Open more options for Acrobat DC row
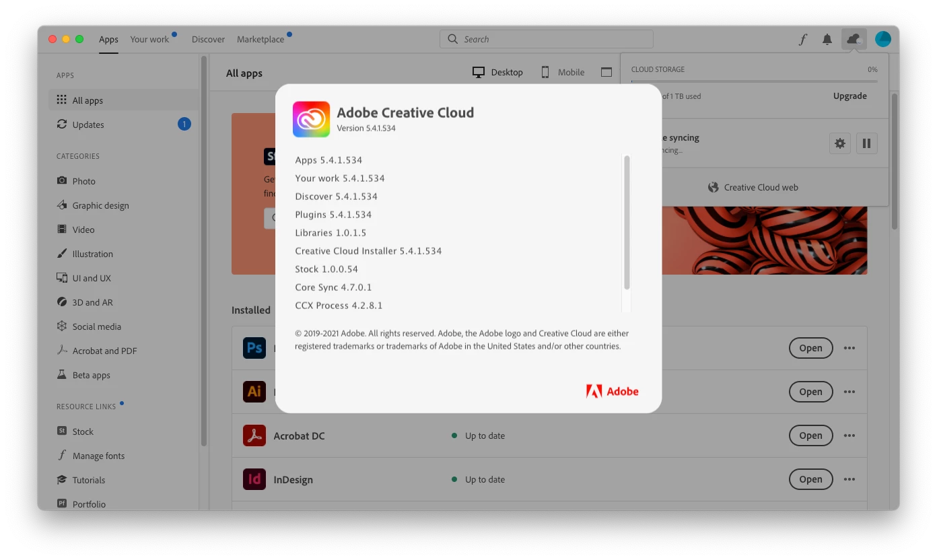 point(849,435)
